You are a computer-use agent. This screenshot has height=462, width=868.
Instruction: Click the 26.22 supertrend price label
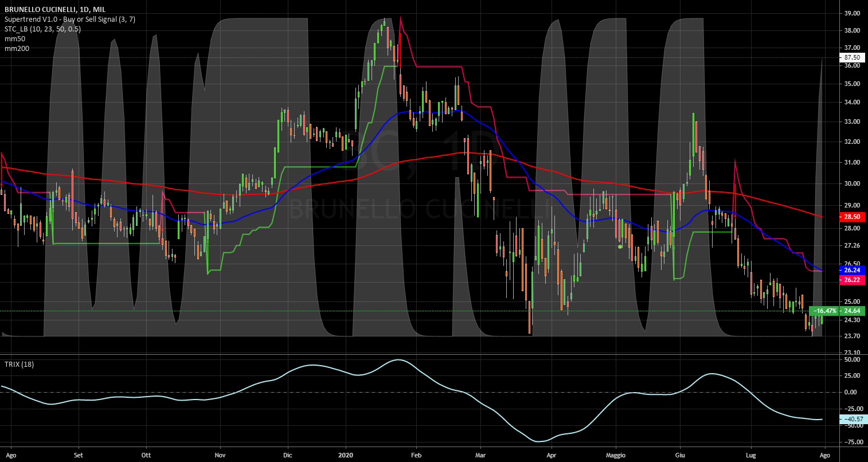click(x=851, y=280)
